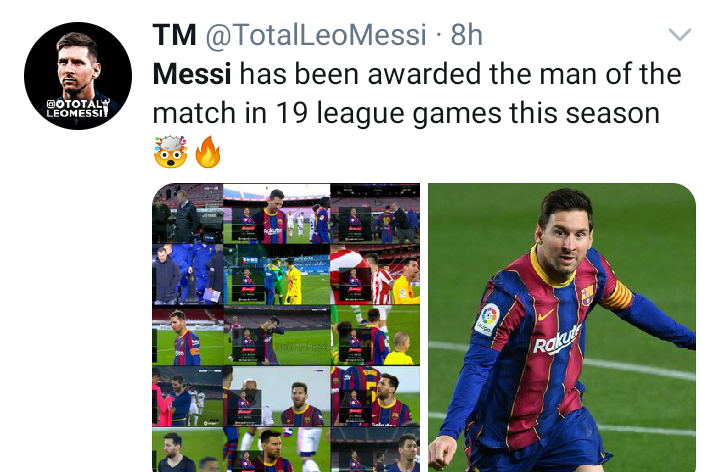The width and height of the screenshot is (720, 472).
Task: Open collage cell showing coaches in dark jackets
Action: coord(187,214)
